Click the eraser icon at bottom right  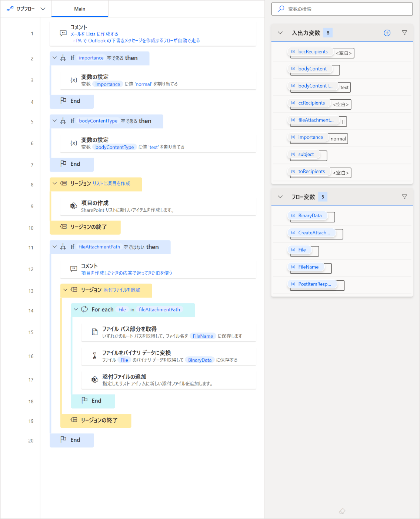point(341,511)
